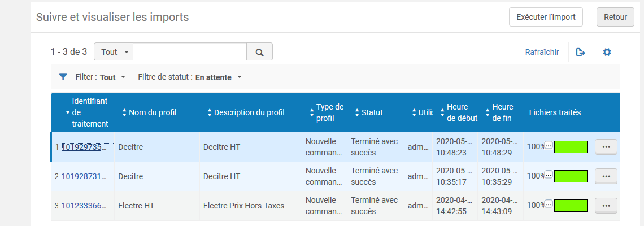Click the Exécuter l'import button

click(x=546, y=17)
